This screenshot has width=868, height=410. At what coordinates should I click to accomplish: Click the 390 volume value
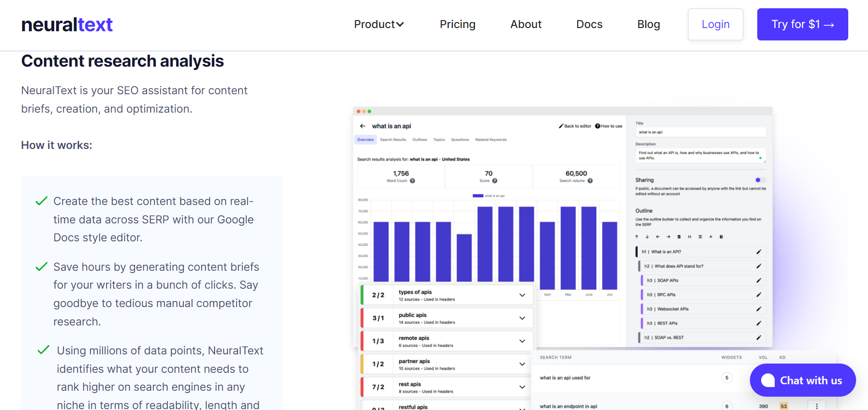point(763,406)
